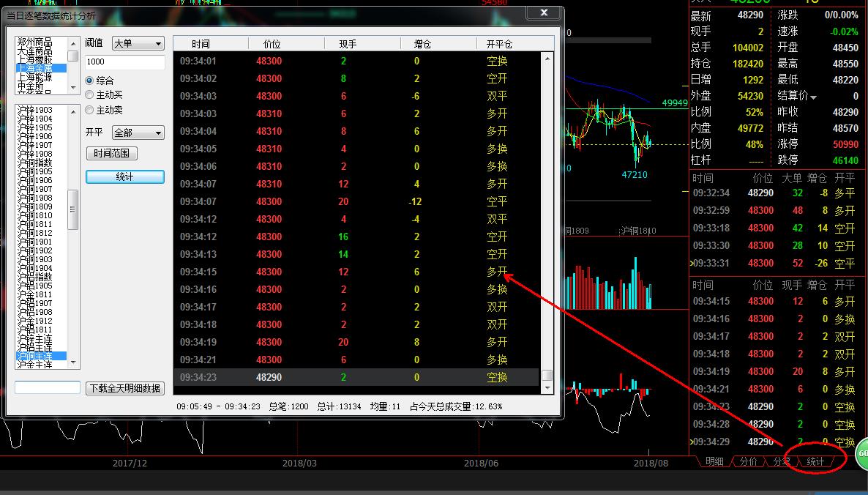Click the green 60 circle badge
Screen dimensions: 868x495
pos(862,453)
